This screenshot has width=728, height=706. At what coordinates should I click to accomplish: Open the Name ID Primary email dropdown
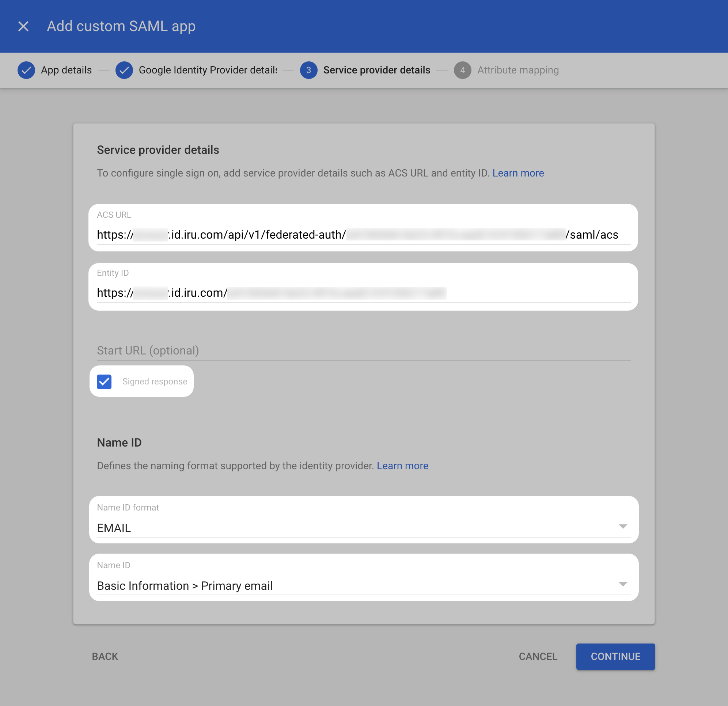[x=364, y=585]
